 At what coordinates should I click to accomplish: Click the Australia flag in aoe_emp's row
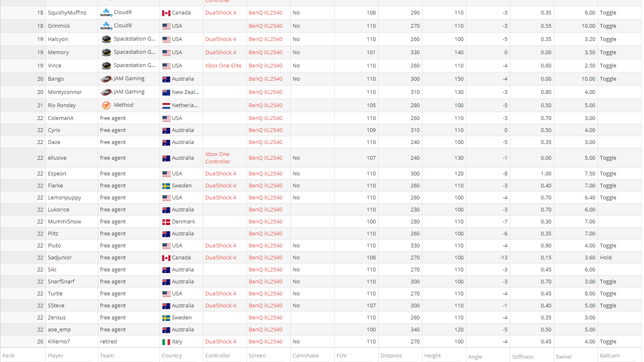click(166, 330)
